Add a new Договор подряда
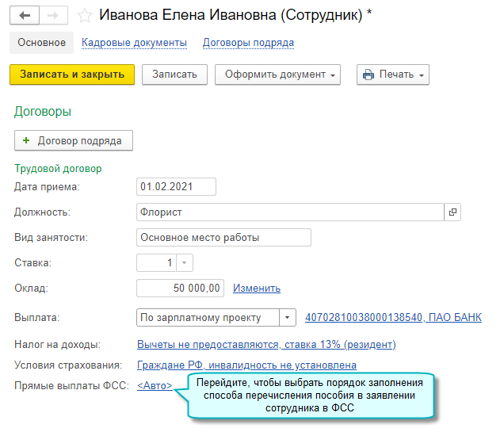 pyautogui.click(x=74, y=141)
